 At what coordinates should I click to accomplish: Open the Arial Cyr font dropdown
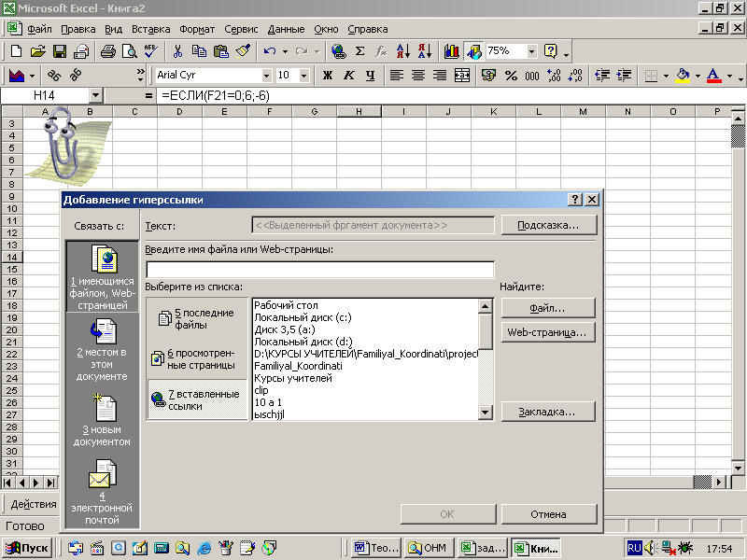pyautogui.click(x=266, y=76)
